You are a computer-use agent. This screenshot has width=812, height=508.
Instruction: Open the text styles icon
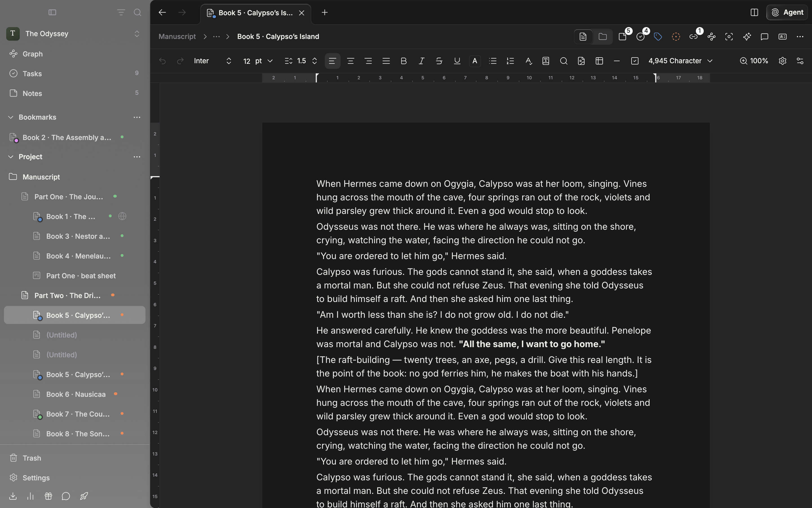[x=528, y=61]
